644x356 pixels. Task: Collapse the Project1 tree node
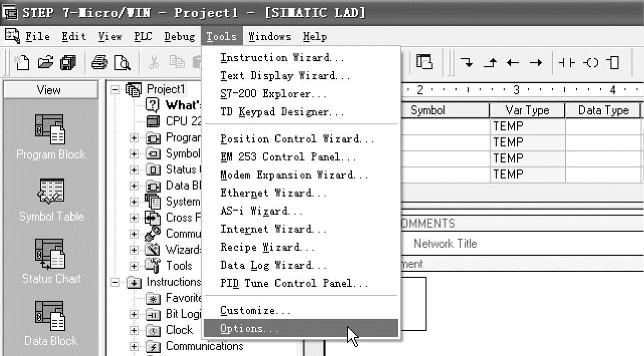click(x=115, y=90)
